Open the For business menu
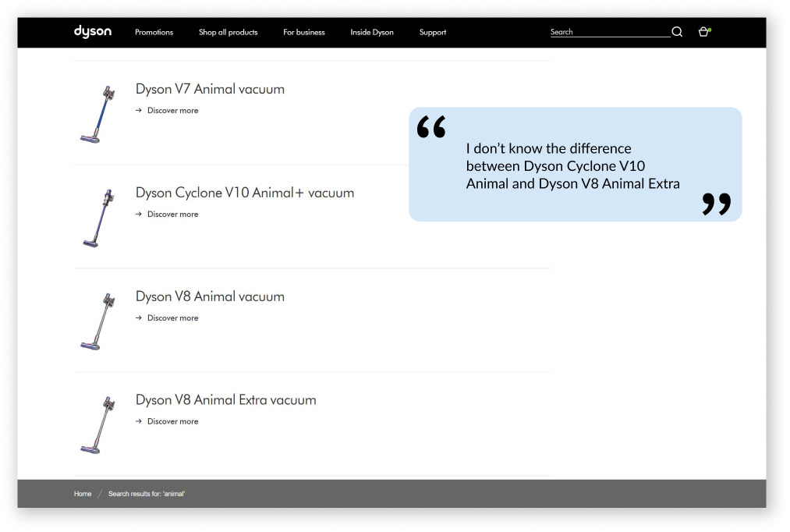This screenshot has height=532, width=790. [304, 32]
